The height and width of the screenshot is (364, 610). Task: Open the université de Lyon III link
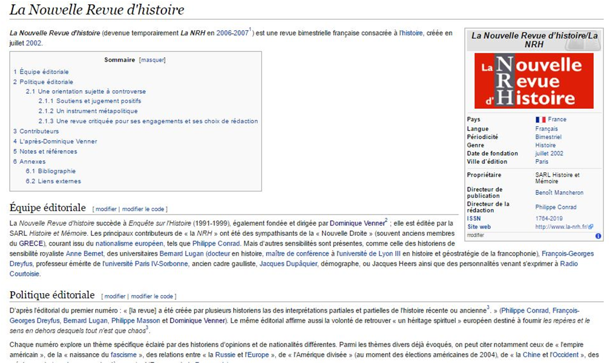click(369, 254)
